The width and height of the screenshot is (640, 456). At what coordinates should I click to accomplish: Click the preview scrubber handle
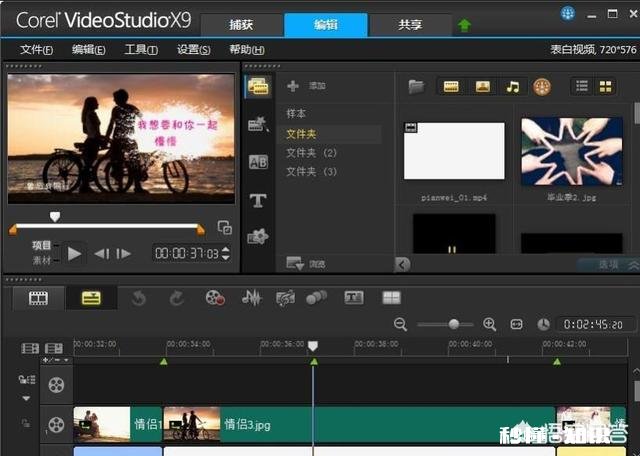pyautogui.click(x=55, y=216)
